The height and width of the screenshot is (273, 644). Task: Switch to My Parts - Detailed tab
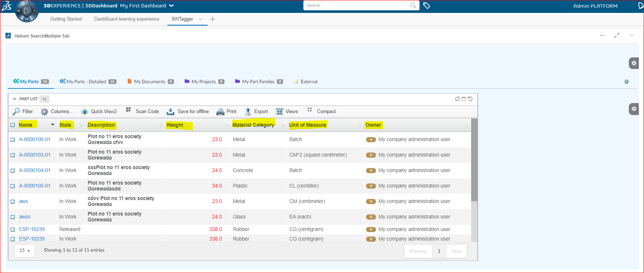tap(86, 81)
